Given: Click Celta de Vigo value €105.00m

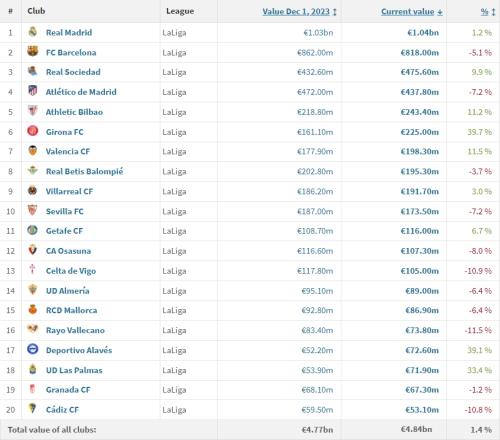Looking at the screenshot, I should [420, 271].
